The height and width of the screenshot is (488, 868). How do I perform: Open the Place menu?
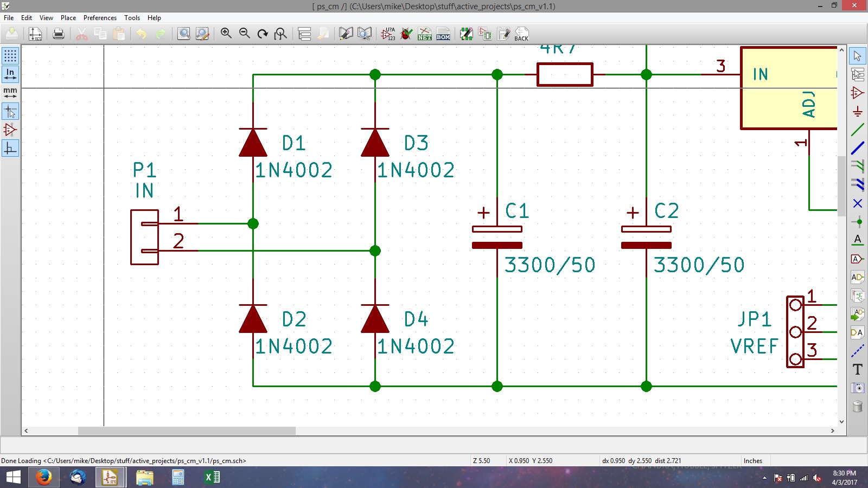pos(68,18)
